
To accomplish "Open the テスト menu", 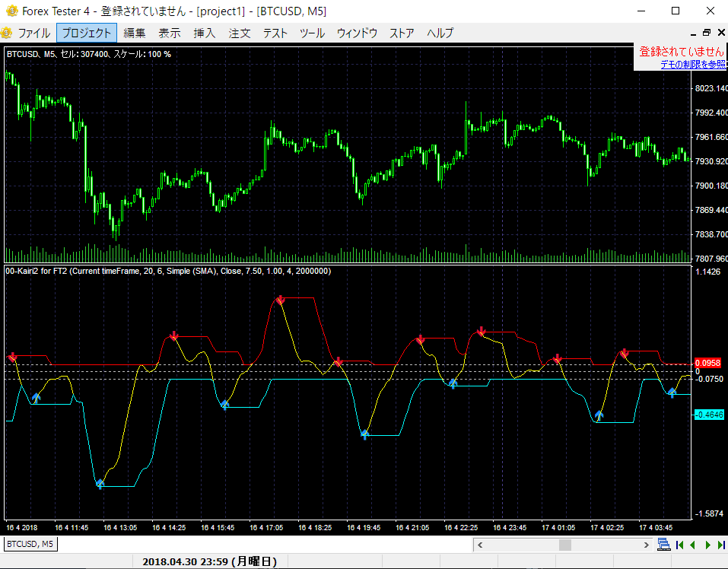I will coord(275,33).
